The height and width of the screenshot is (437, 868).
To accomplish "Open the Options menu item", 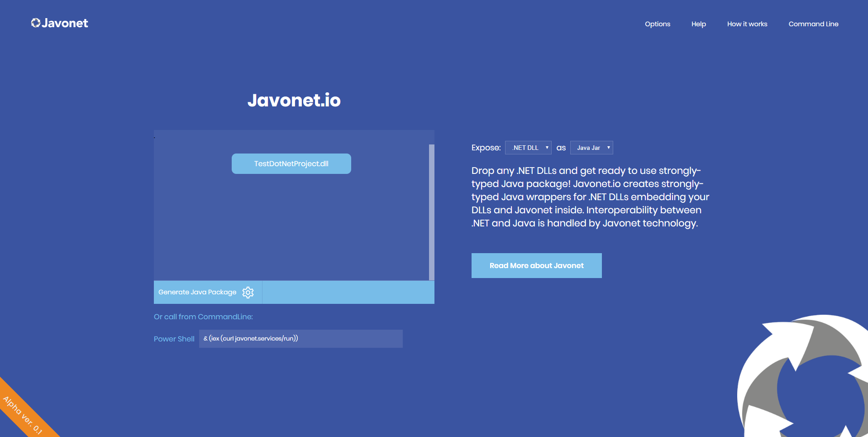I will coord(658,24).
